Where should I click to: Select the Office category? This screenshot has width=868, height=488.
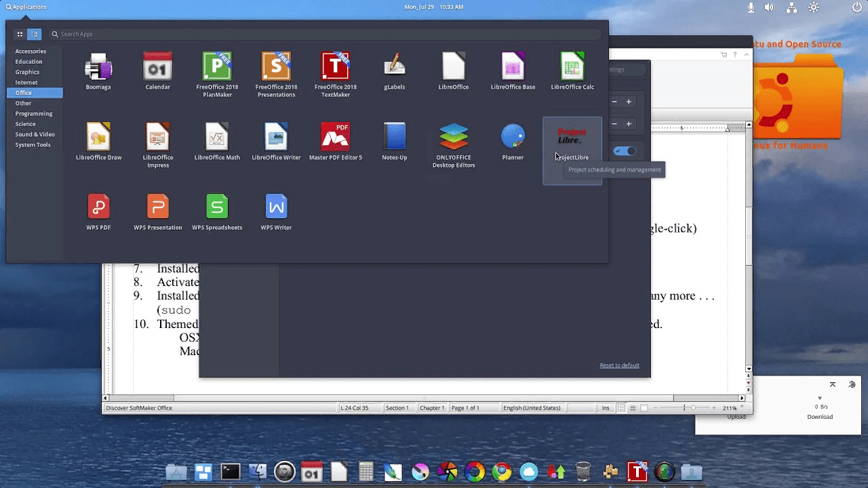[x=35, y=93]
